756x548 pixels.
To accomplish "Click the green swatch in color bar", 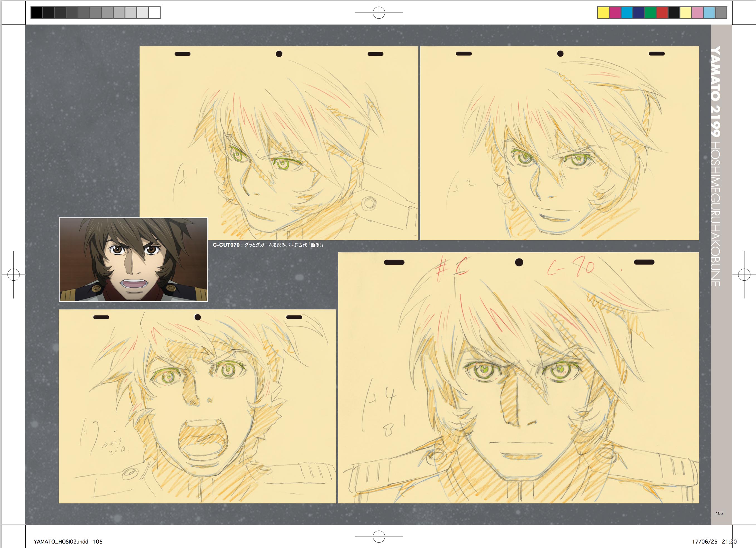I will [650, 13].
